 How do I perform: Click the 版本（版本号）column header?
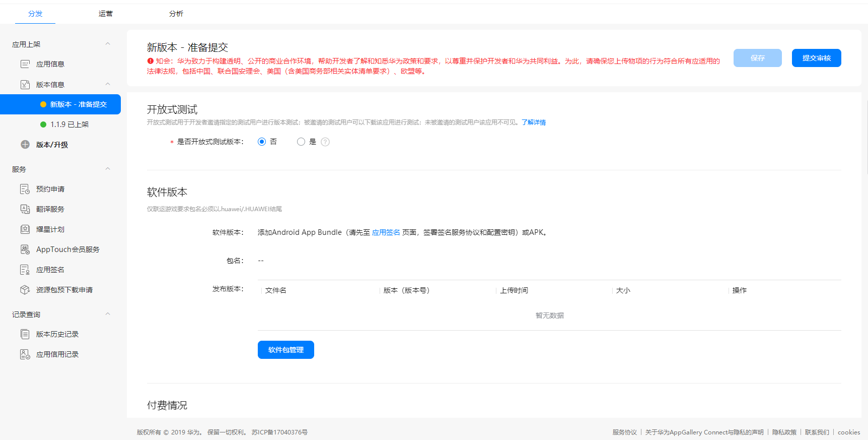click(407, 290)
